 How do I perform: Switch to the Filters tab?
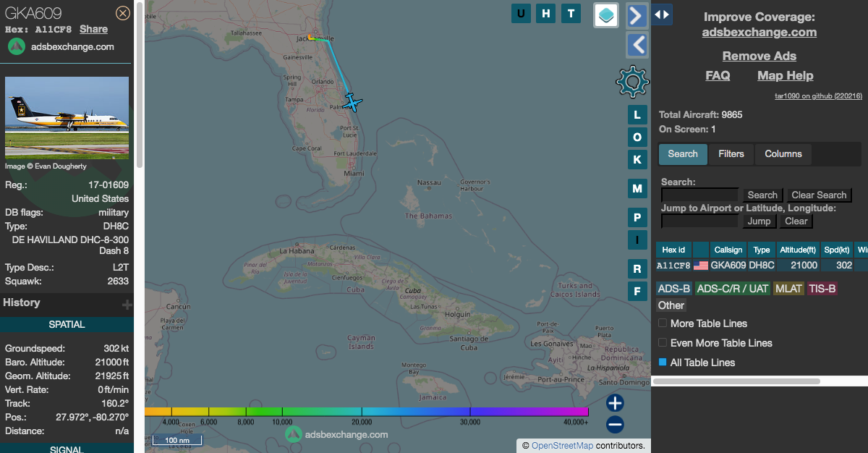point(731,153)
